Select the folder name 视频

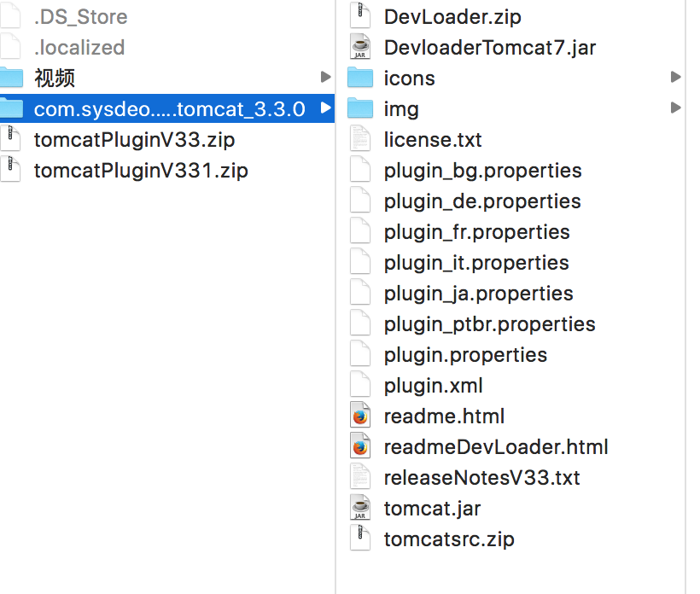[x=55, y=79]
